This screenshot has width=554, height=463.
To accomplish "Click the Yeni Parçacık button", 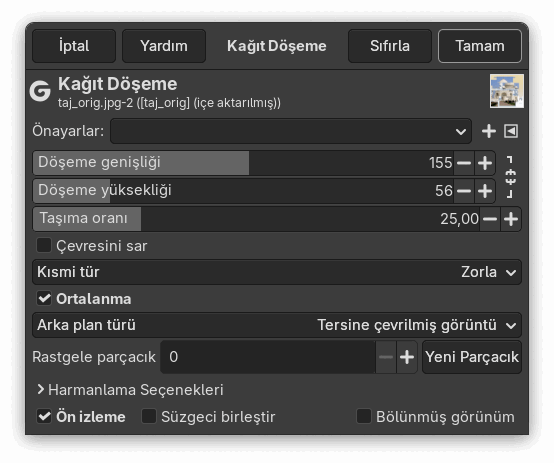I will (x=472, y=357).
